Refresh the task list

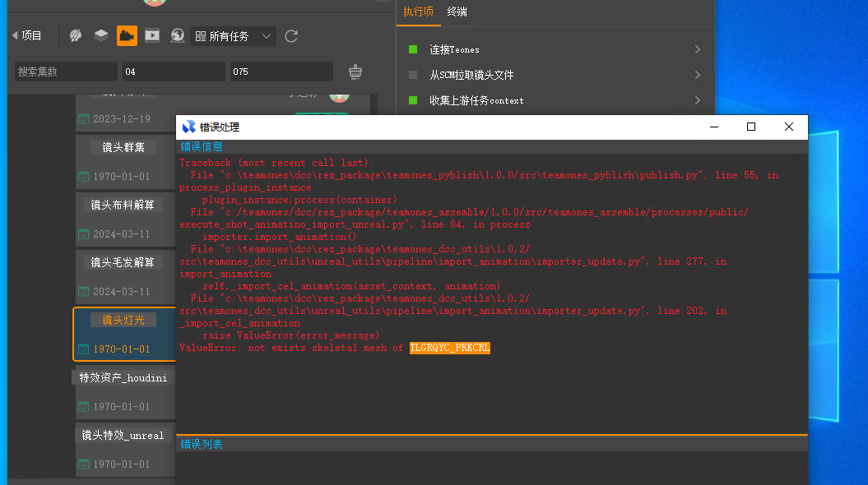click(x=291, y=36)
